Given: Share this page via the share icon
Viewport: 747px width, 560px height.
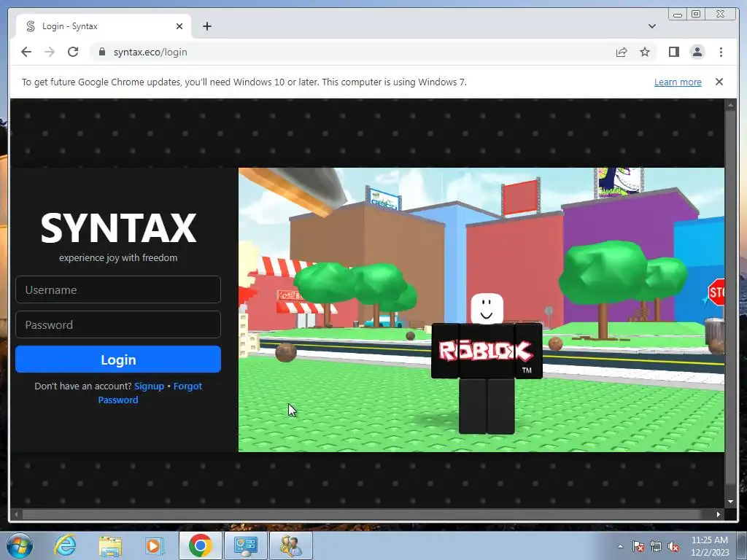Looking at the screenshot, I should tap(622, 52).
